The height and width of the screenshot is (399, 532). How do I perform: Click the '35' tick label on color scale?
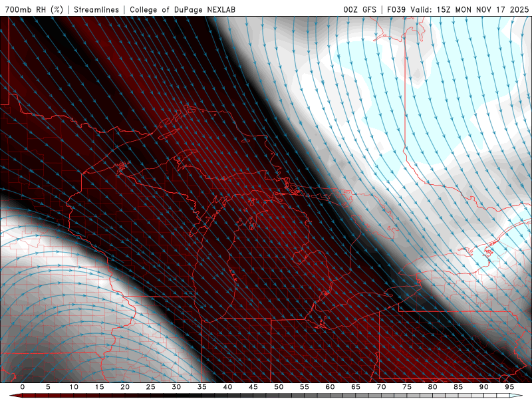click(202, 387)
